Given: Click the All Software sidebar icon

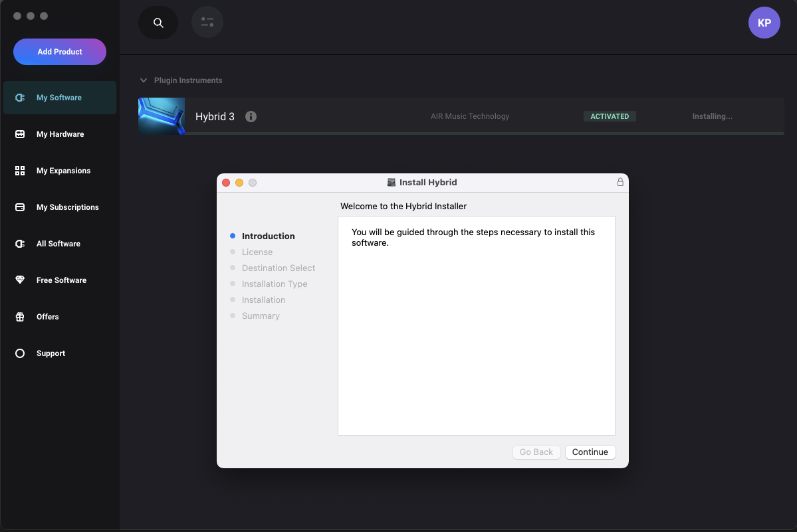Looking at the screenshot, I should click(20, 244).
